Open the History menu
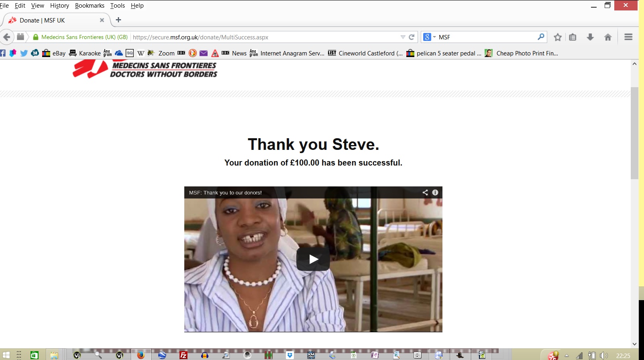 click(x=59, y=6)
